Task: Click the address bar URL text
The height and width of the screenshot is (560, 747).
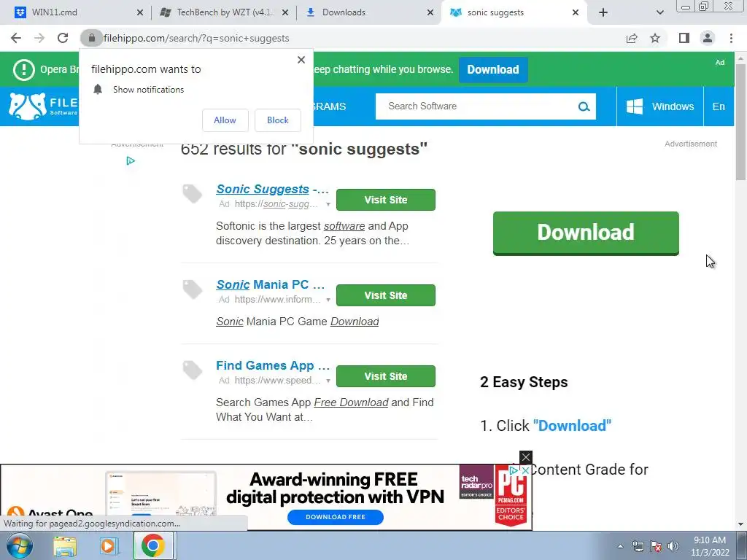Action: point(196,38)
